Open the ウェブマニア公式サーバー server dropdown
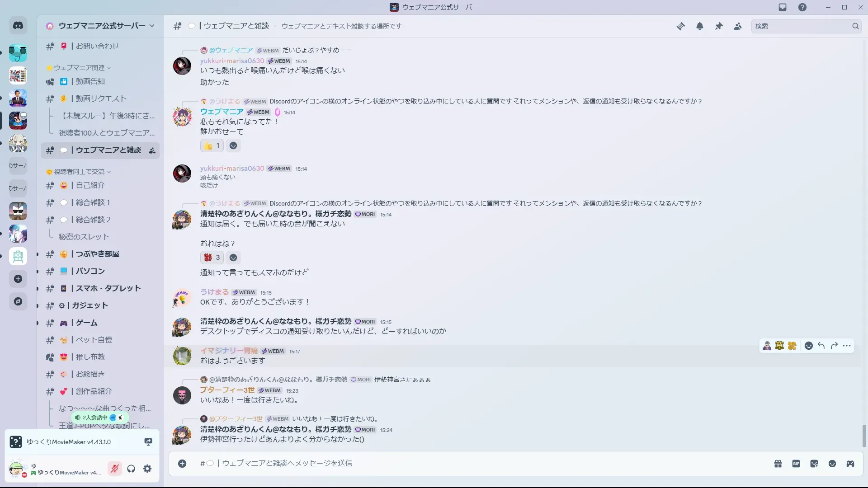This screenshot has height=488, width=868. point(102,26)
